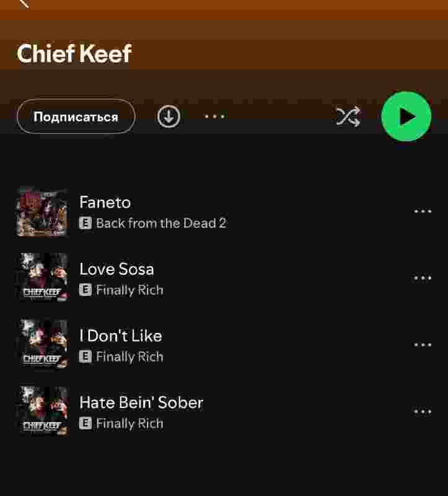The image size is (448, 496).
Task: Show more options for Hate Bein' Sober
Action: click(x=423, y=412)
